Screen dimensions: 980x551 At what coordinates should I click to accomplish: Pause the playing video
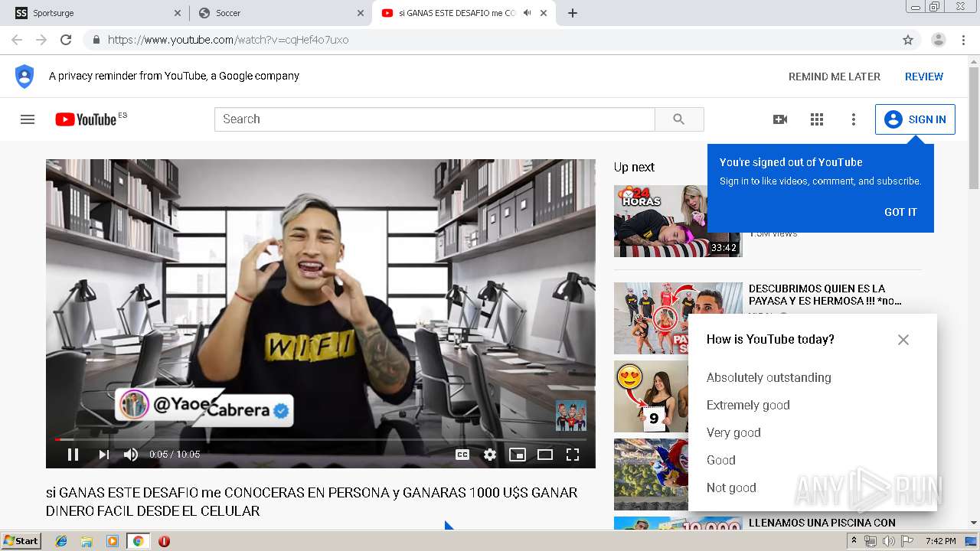(x=73, y=455)
